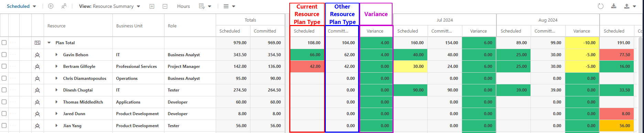Viewport: 644px width, 133px height.
Task: Expand the Jared Dunn row
Action: (56, 114)
